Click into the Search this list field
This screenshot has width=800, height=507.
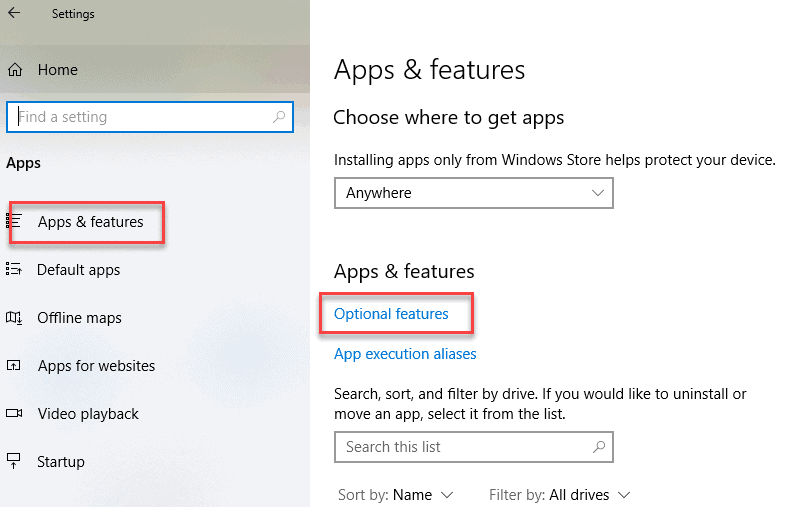tap(460, 447)
